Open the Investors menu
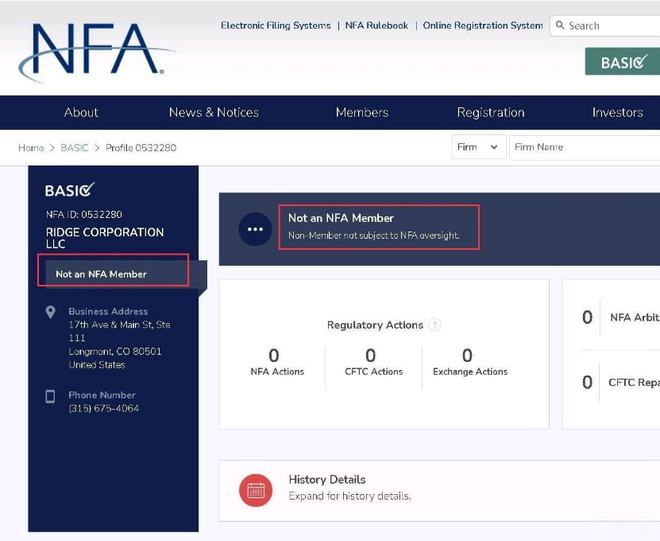The width and height of the screenshot is (660, 541). (617, 112)
